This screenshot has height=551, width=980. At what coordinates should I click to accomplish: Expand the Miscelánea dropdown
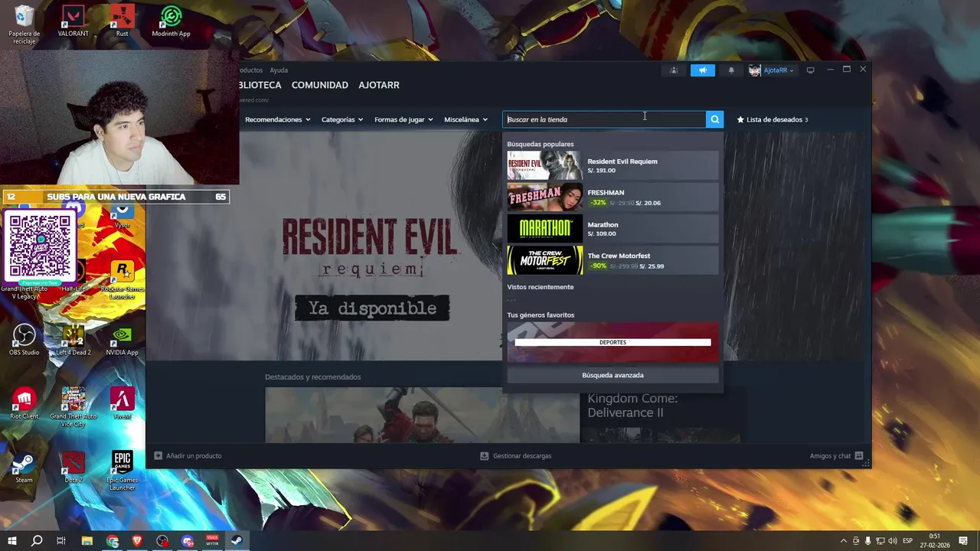point(465,119)
